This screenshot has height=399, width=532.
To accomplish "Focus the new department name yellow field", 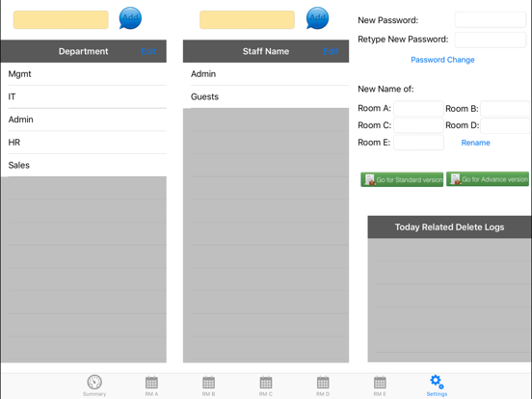I will (61, 19).
